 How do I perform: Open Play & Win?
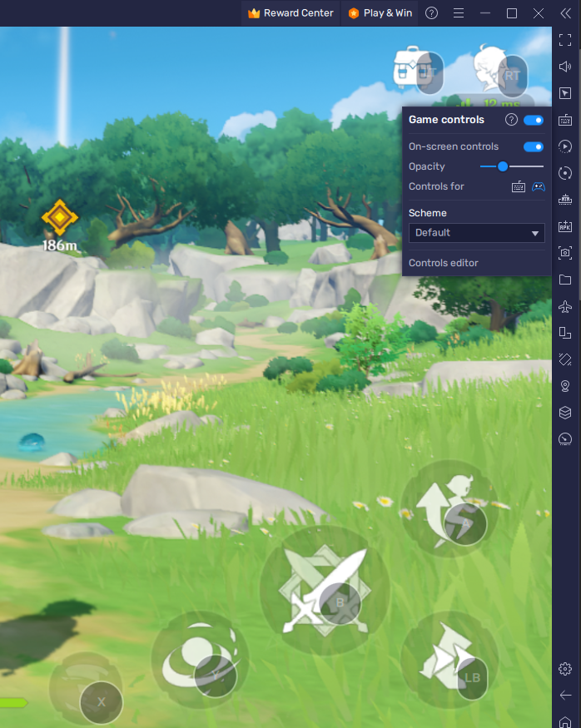(x=380, y=13)
